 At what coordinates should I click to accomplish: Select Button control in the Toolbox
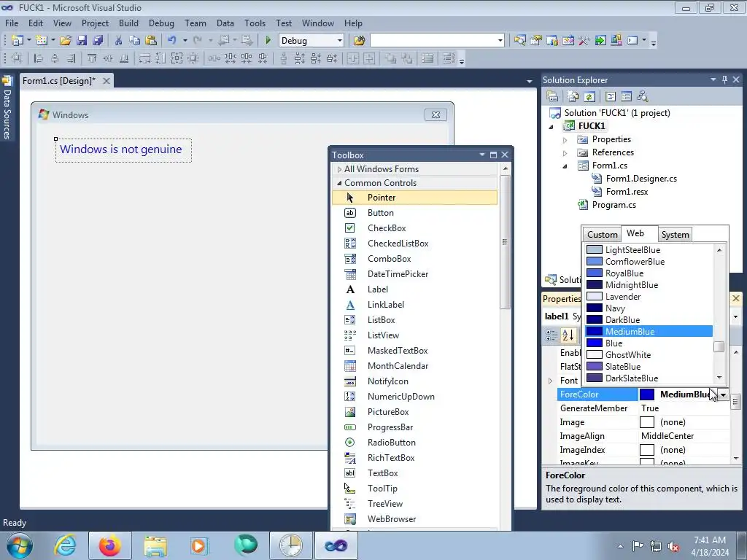pos(414,213)
